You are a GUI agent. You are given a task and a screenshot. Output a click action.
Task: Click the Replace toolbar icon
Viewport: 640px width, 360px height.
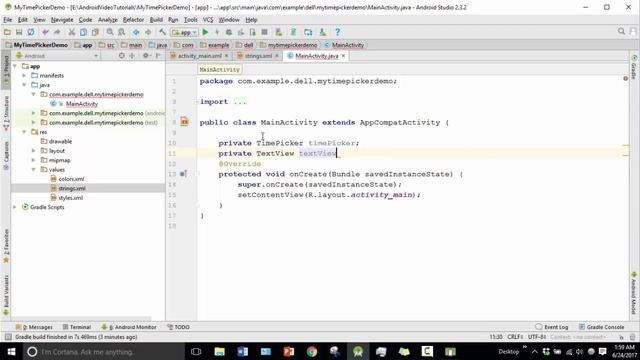click(122, 32)
